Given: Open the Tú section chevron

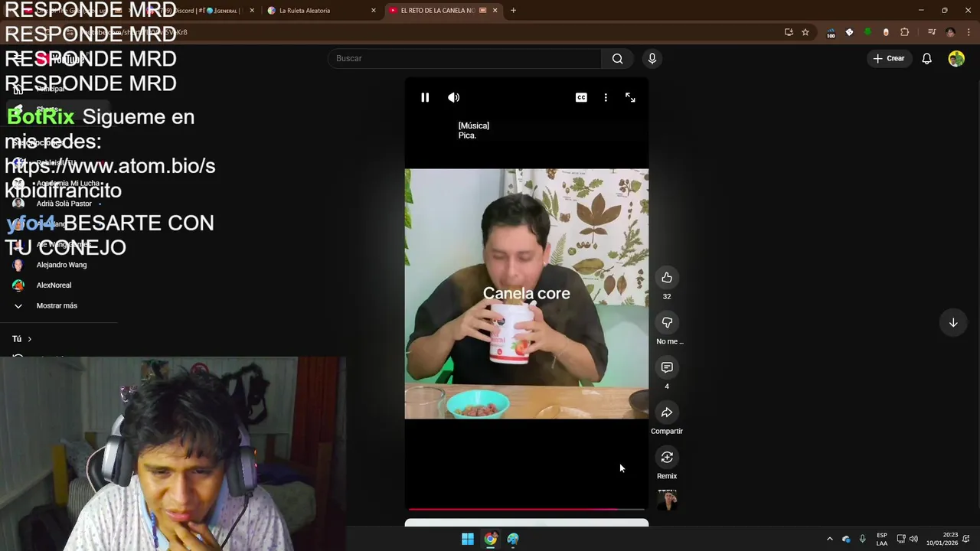Looking at the screenshot, I should coord(29,339).
